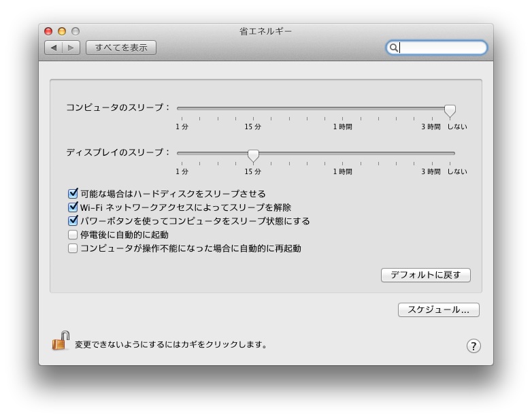Open the スケジュール... dialog
Image resolution: width=532 pixels, height=419 pixels.
coord(439,309)
